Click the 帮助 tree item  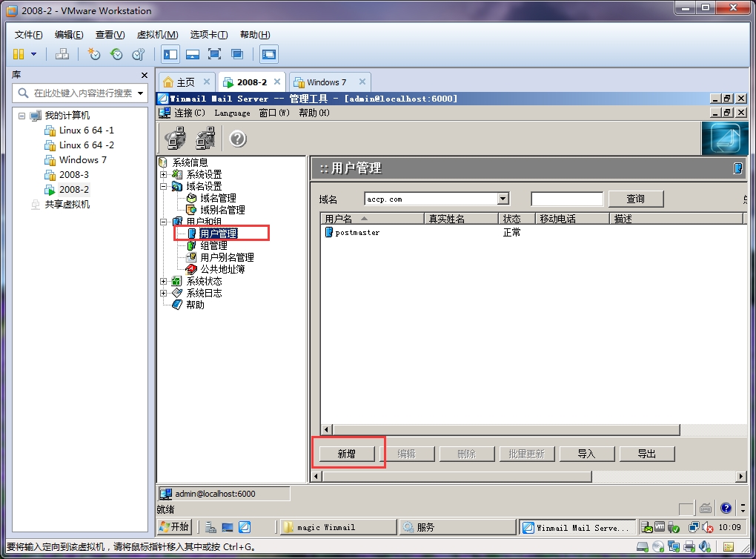coord(195,305)
